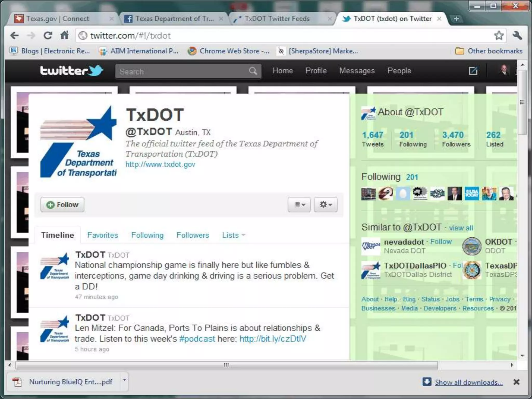Click 1,647 Tweets count
This screenshot has height=399, width=532.
coord(373,139)
